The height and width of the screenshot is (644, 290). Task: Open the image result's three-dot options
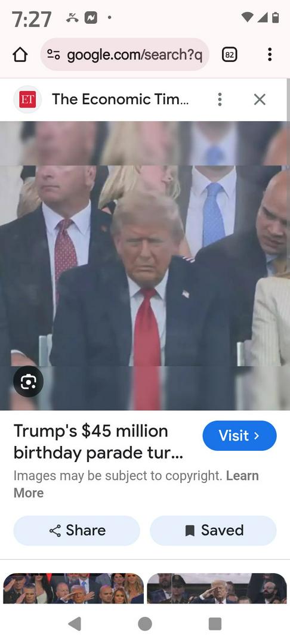[220, 100]
